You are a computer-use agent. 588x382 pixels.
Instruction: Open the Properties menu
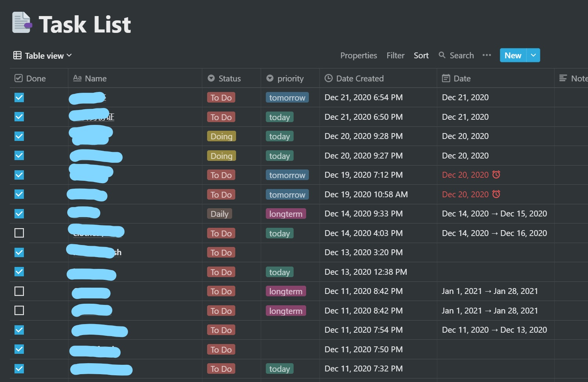coord(358,56)
